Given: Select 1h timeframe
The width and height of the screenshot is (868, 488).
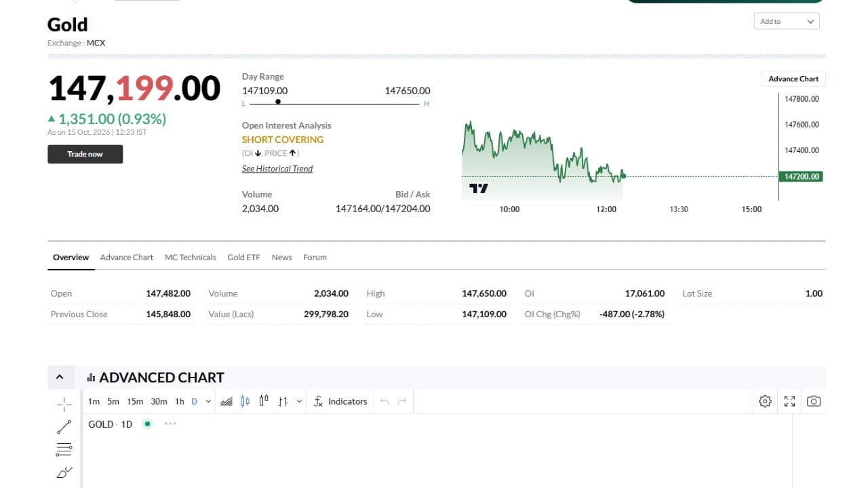Looking at the screenshot, I should tap(180, 401).
